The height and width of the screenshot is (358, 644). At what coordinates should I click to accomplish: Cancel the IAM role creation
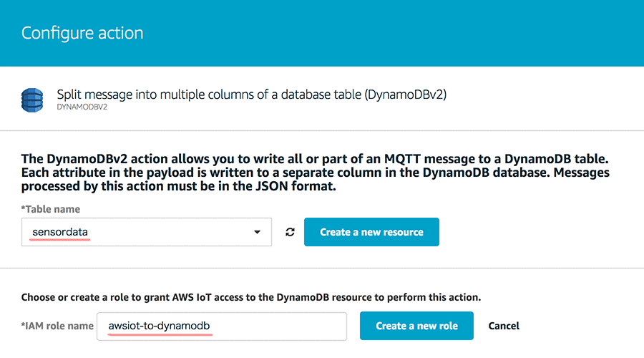(x=504, y=326)
